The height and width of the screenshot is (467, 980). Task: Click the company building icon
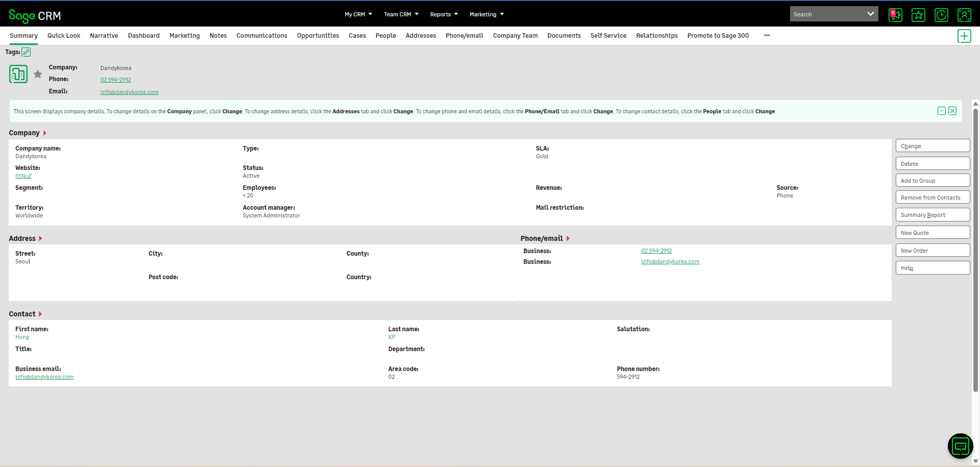coord(18,75)
